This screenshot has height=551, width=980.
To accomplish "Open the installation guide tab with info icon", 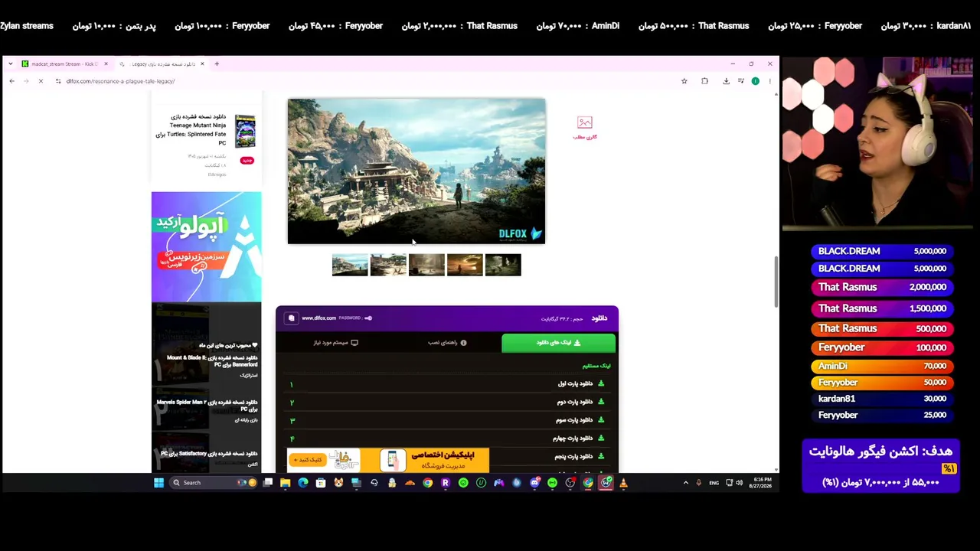I will 447,343.
